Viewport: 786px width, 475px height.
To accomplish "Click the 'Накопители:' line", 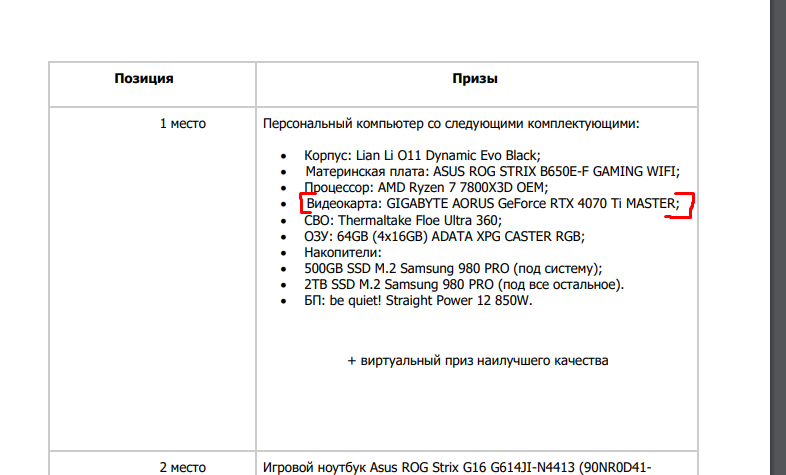I will [x=342, y=253].
